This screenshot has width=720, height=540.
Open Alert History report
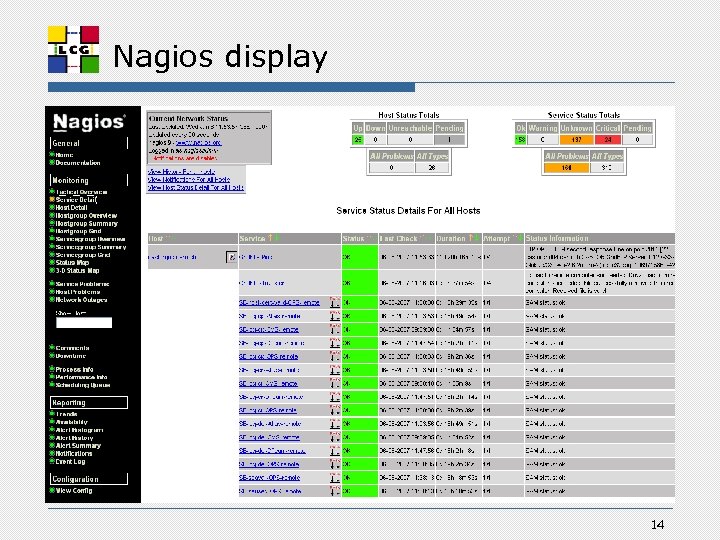[x=74, y=438]
